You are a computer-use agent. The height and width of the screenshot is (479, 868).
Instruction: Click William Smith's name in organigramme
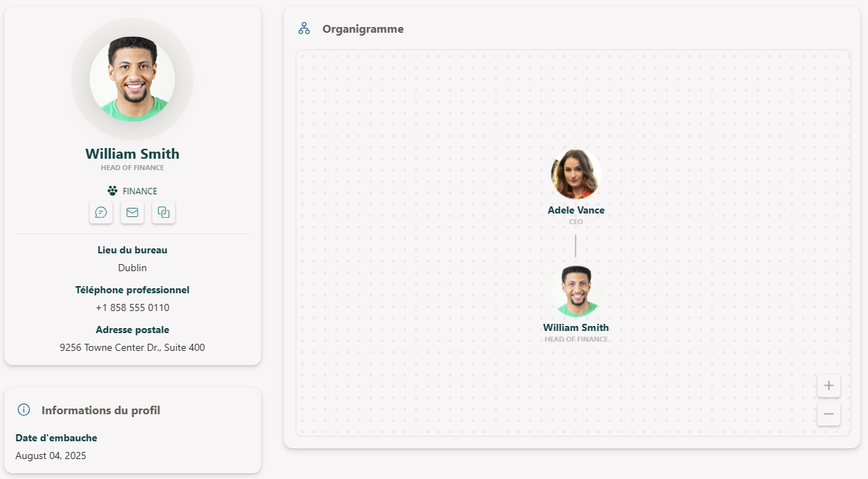pos(576,327)
